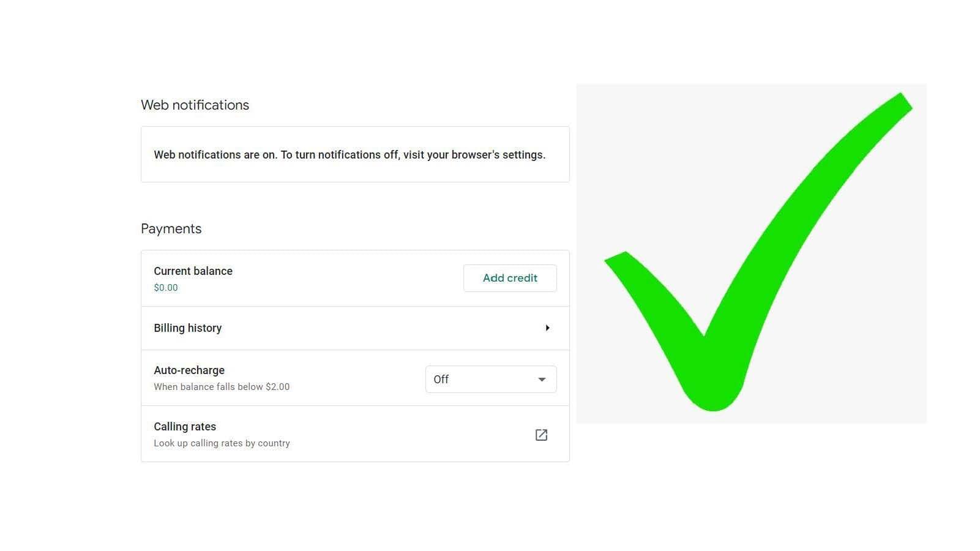
Task: Click the Web notifications section heading
Action: (195, 105)
